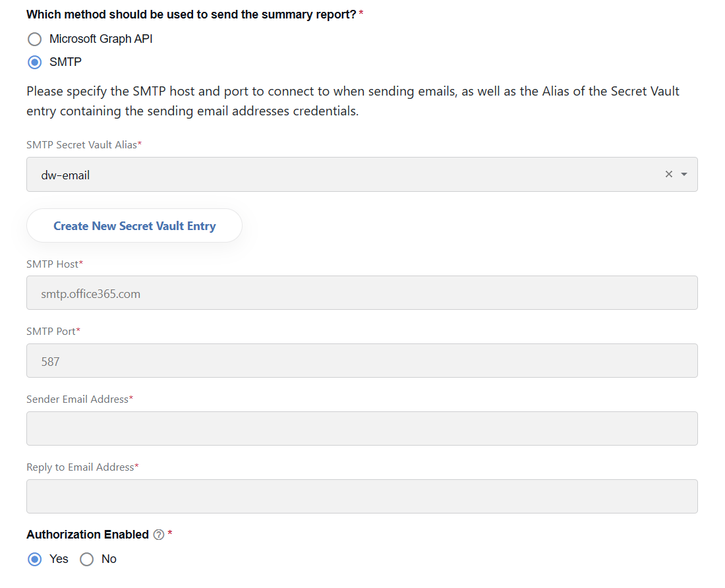Click Create New Secret Vault Entry button

coord(134,225)
